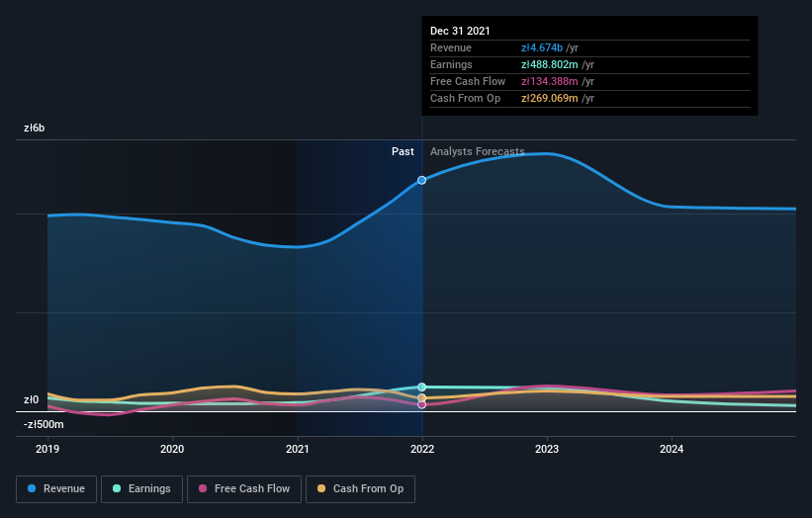Screen dimensions: 812x518
Task: Select the Cash From Op marker at 2022
Action: [x=422, y=398]
